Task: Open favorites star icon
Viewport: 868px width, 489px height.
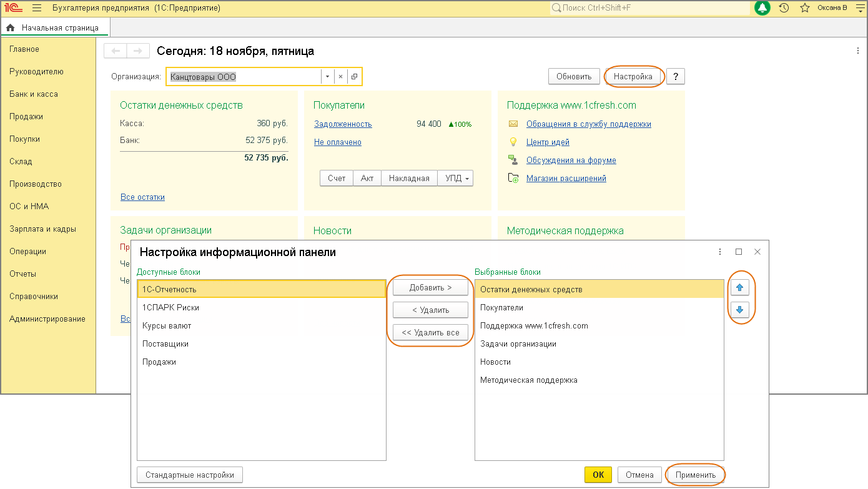Action: click(805, 8)
